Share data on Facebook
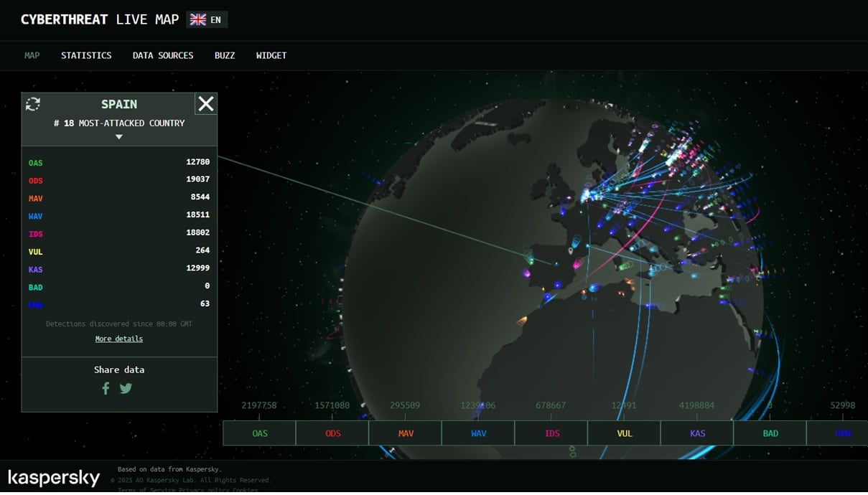 pos(106,388)
